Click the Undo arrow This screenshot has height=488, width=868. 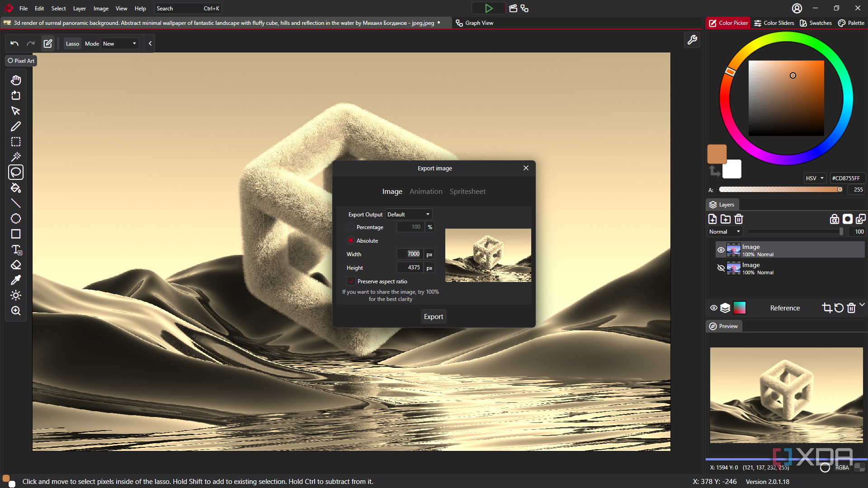14,43
